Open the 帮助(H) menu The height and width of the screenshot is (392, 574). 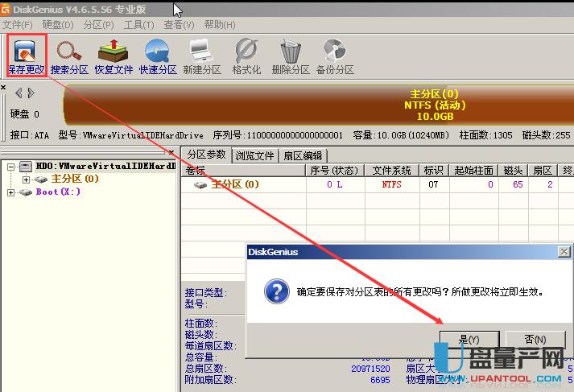[220, 25]
